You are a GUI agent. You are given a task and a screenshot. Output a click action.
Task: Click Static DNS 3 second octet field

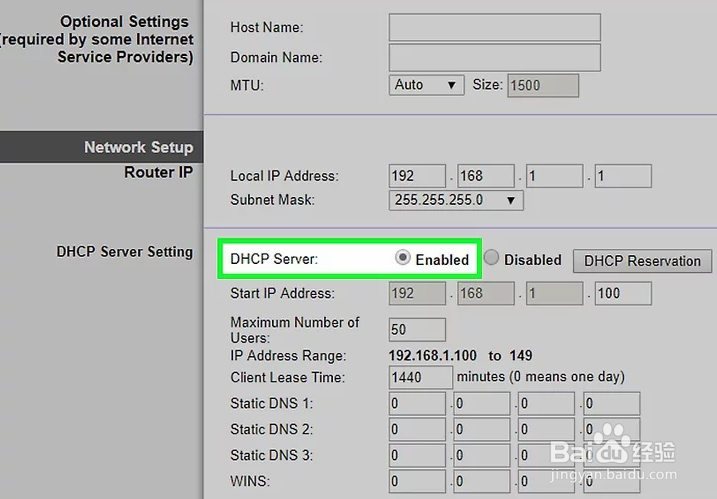482,456
